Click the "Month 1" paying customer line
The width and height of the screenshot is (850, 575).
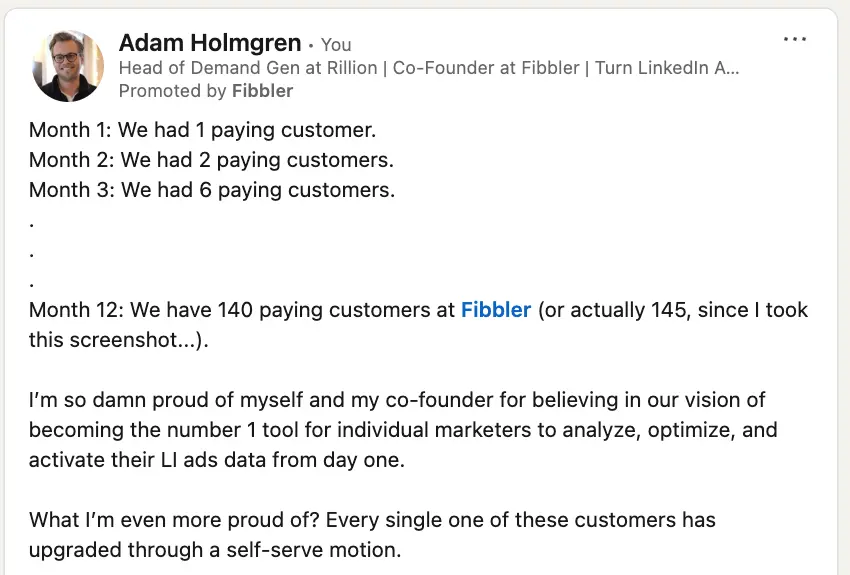(202, 130)
